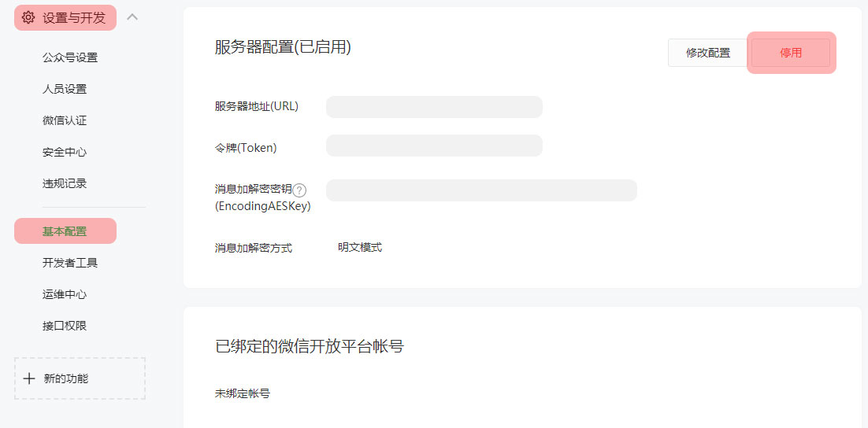Select the 基本配置 menu item
This screenshot has width=868, height=428.
coord(65,231)
